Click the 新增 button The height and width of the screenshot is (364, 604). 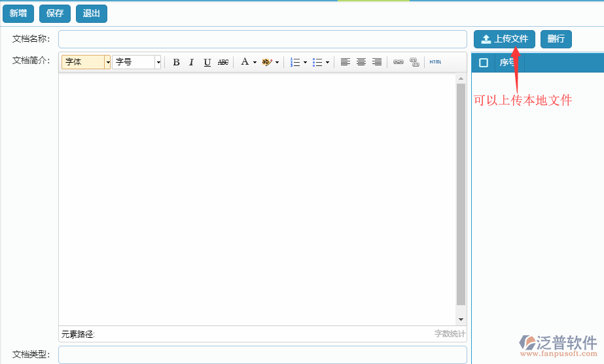coord(18,13)
